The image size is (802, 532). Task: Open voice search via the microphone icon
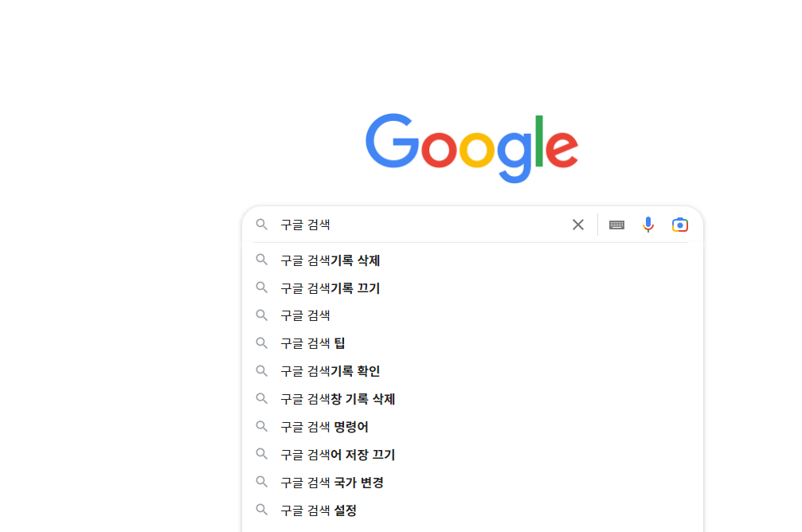coord(648,225)
